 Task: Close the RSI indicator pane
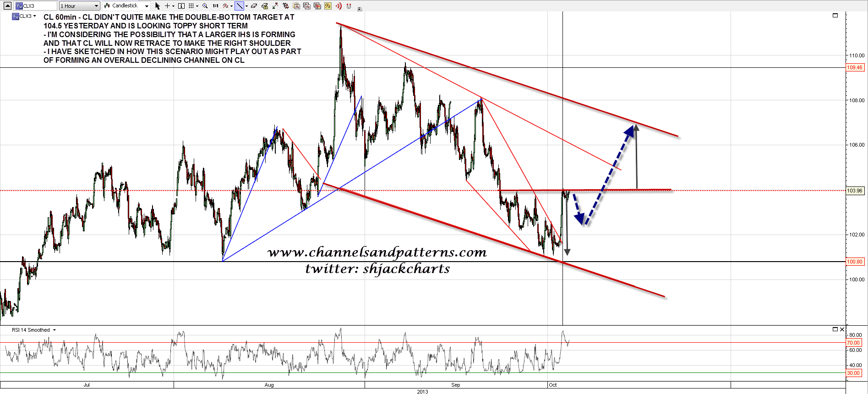point(842,329)
